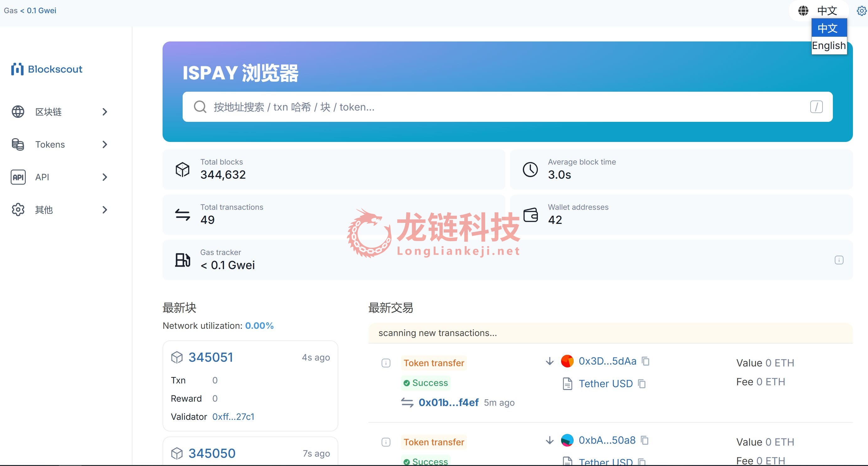Image resolution: width=868 pixels, height=466 pixels.
Task: Click the 其他 gear icon
Action: click(x=18, y=209)
